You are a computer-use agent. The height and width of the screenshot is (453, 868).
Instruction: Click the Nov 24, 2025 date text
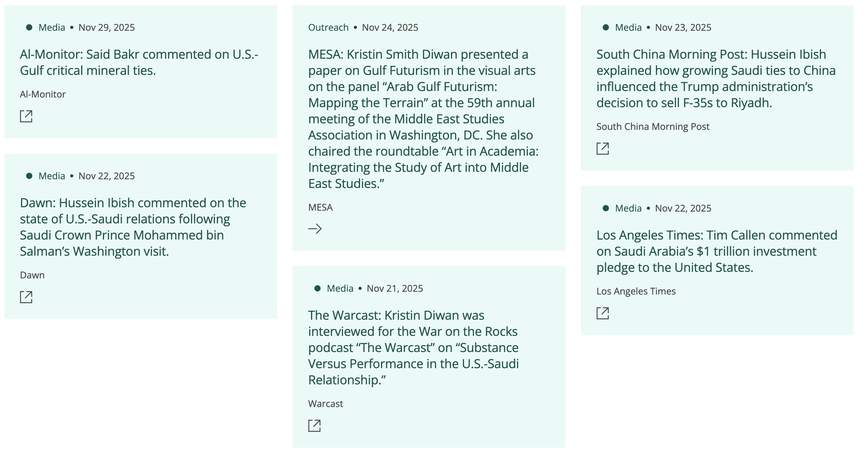click(390, 27)
